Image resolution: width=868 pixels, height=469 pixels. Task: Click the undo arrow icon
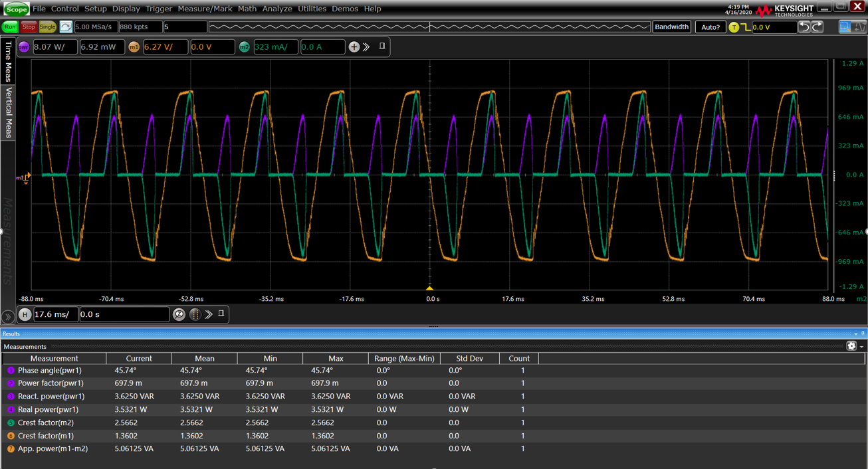tap(805, 27)
